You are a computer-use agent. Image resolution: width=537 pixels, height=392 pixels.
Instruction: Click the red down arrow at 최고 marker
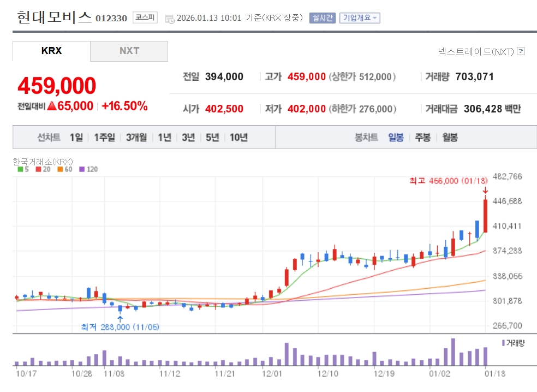coord(485,190)
